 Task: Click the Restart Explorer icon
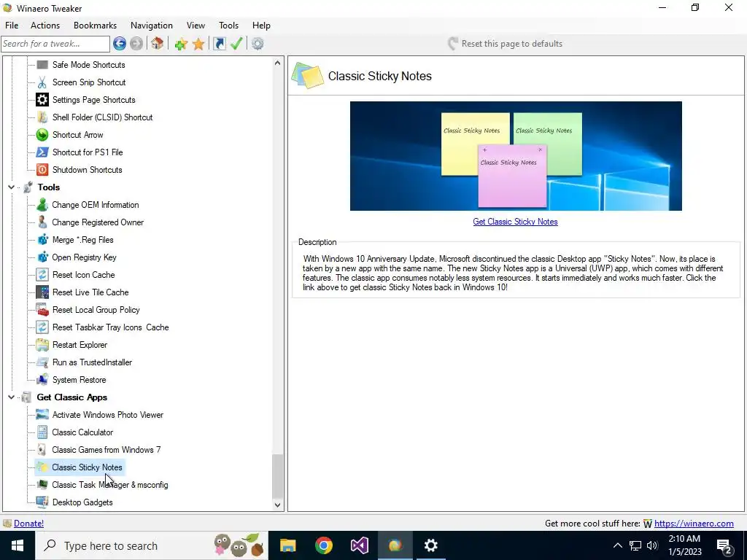pyautogui.click(x=42, y=345)
